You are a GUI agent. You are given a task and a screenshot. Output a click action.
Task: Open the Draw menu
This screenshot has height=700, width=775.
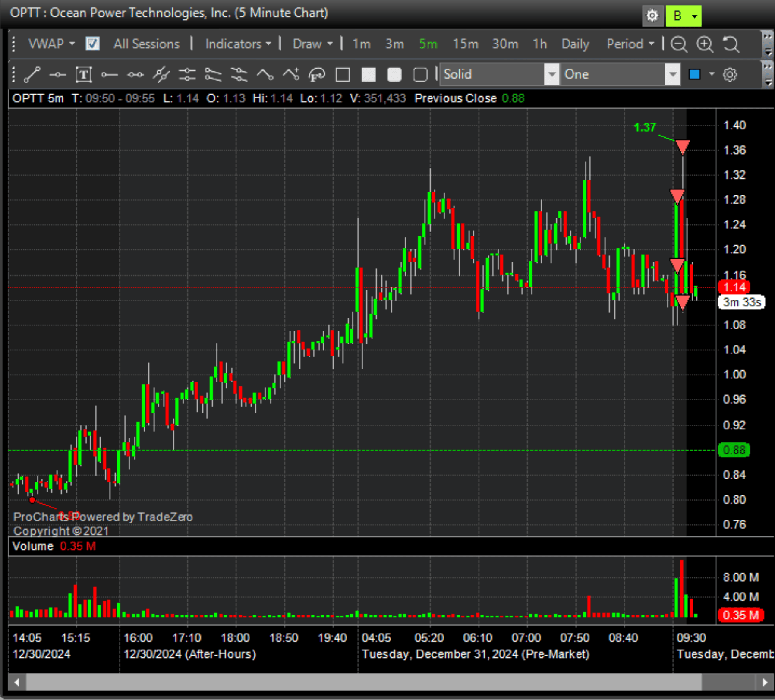312,44
